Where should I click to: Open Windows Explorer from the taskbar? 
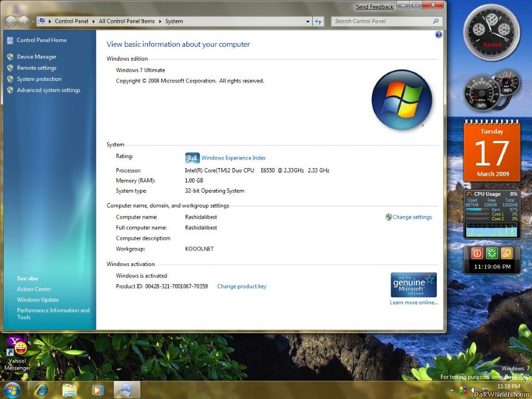coord(69,390)
